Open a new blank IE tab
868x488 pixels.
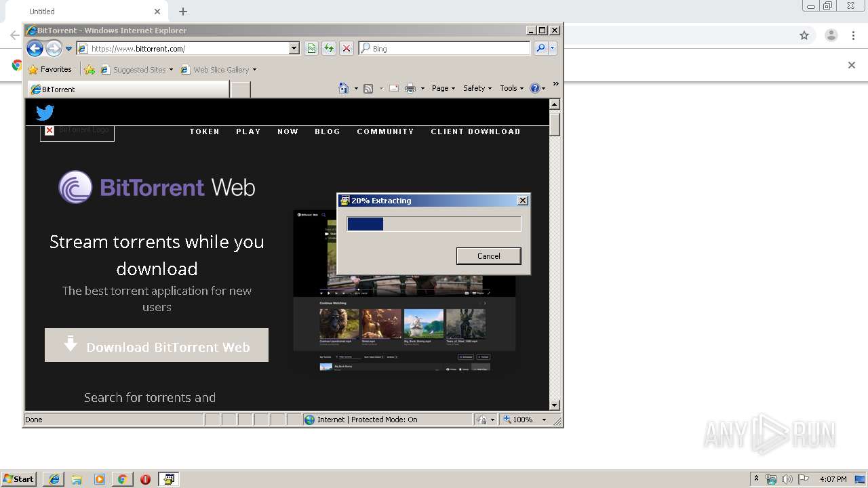tap(240, 89)
